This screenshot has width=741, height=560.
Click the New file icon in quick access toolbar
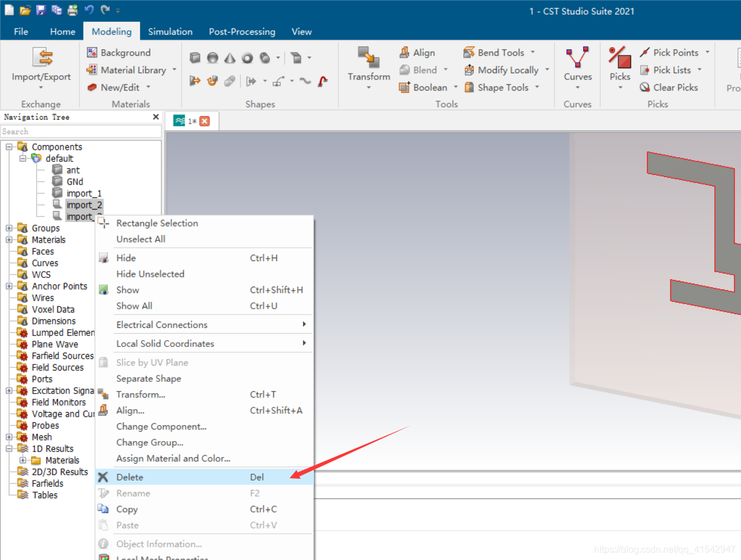[9, 10]
